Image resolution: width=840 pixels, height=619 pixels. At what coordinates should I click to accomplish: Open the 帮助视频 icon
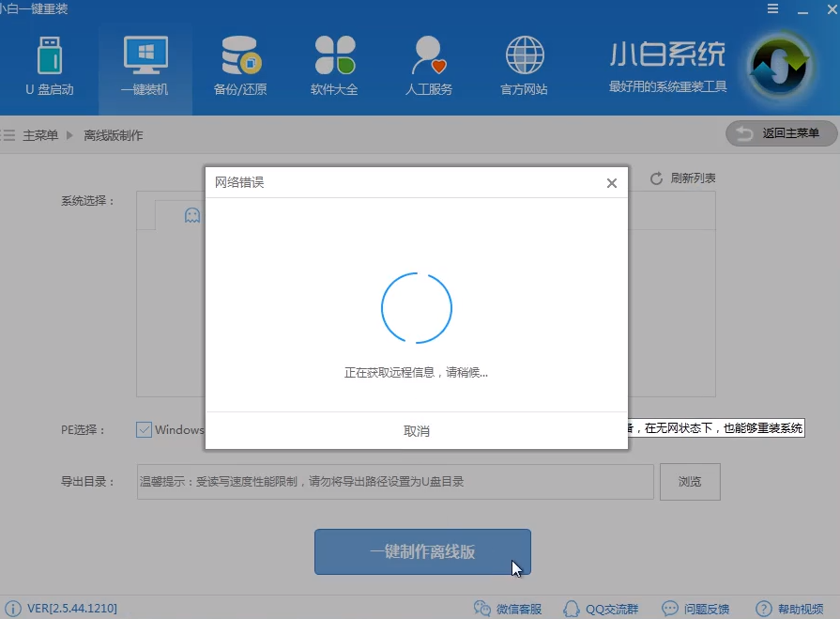765,609
